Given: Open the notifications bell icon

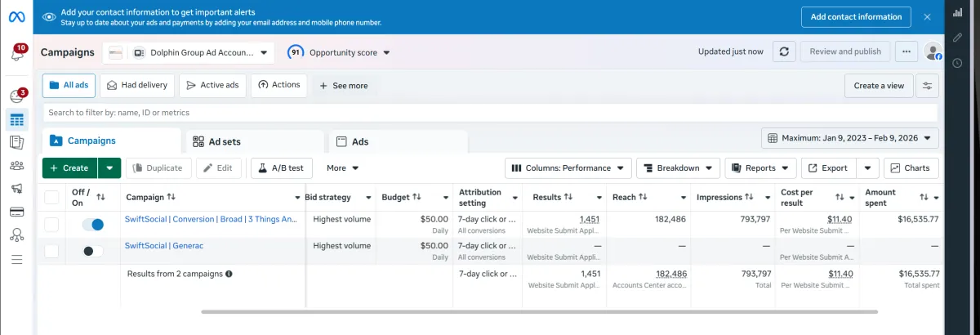Looking at the screenshot, I should [16, 54].
